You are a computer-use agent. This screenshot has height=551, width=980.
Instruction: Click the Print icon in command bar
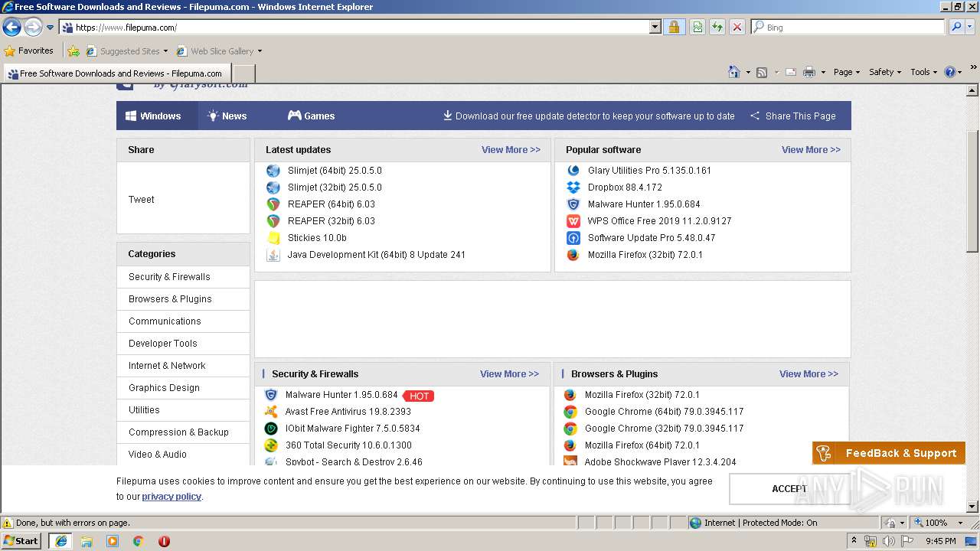(x=809, y=72)
